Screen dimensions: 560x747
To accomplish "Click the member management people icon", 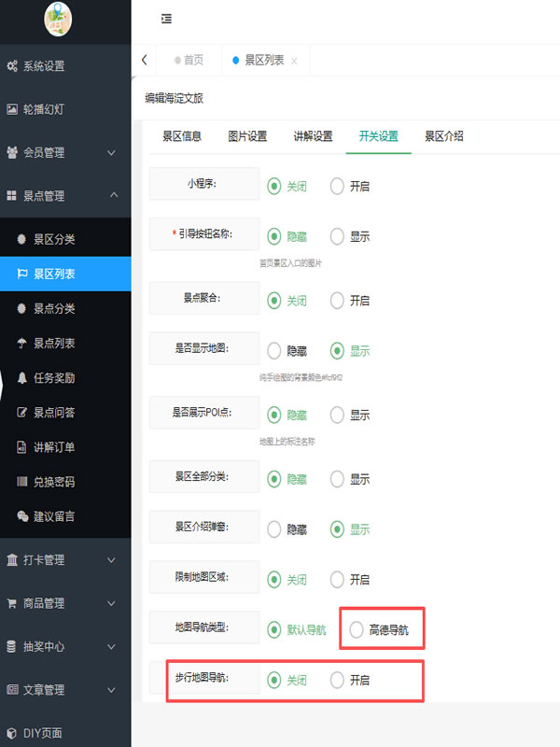I will click(x=12, y=152).
